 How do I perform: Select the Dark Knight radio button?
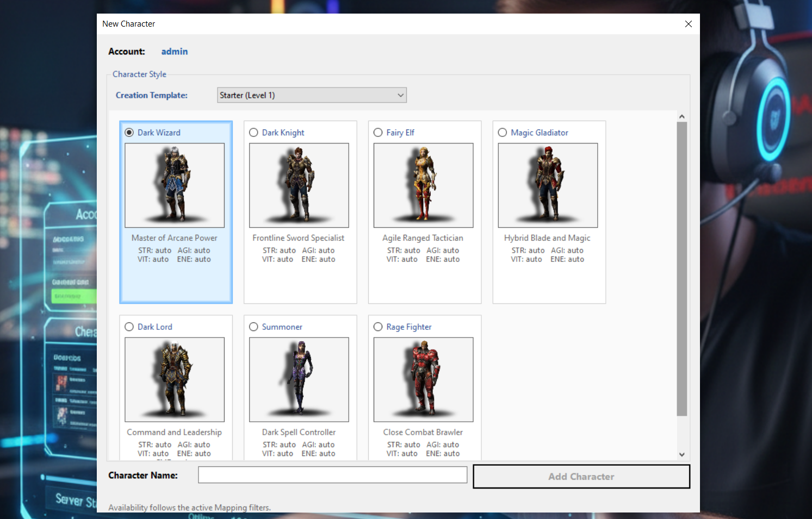(x=253, y=132)
